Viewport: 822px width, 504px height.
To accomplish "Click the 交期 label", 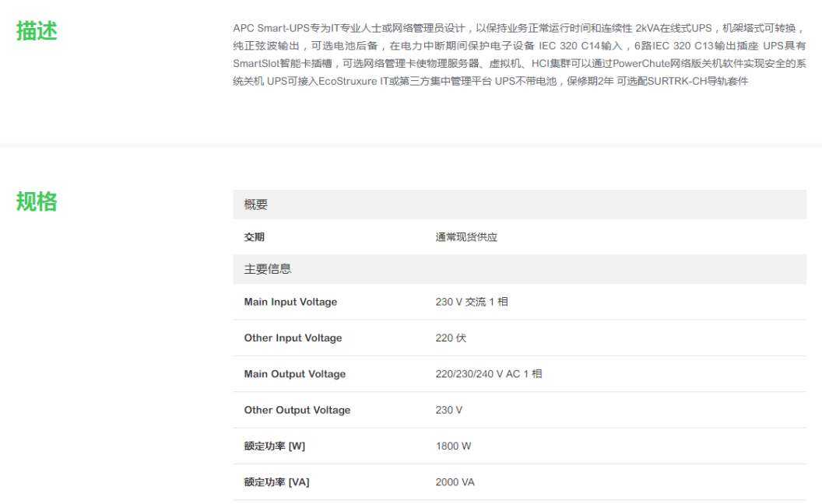I will 255,237.
